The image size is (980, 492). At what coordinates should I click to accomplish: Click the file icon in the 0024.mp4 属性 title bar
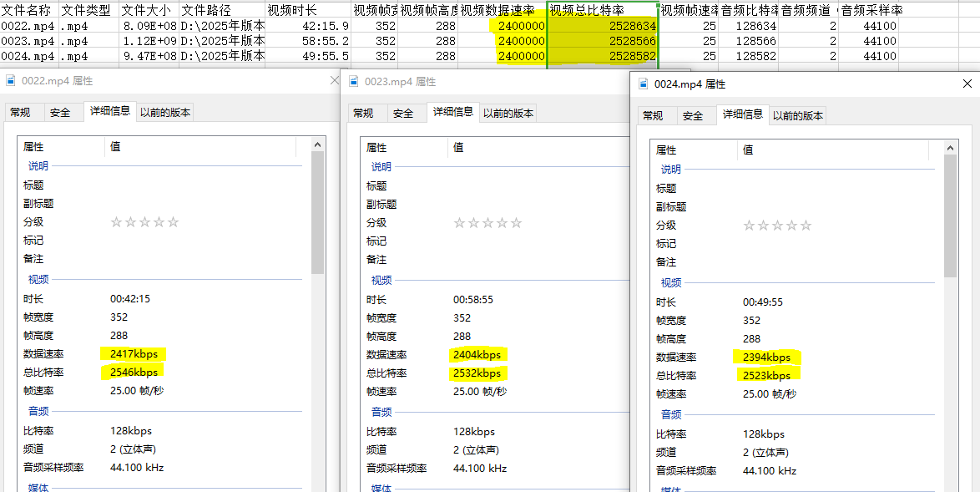644,84
